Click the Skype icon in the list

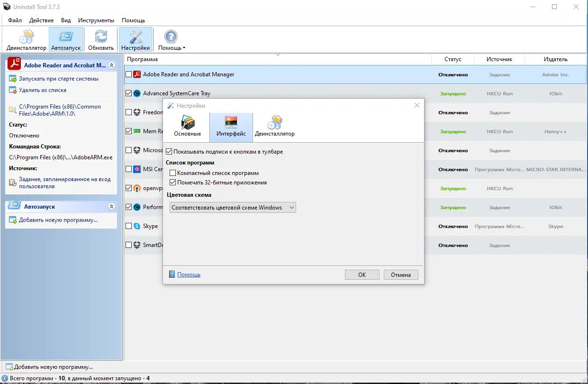coord(137,226)
